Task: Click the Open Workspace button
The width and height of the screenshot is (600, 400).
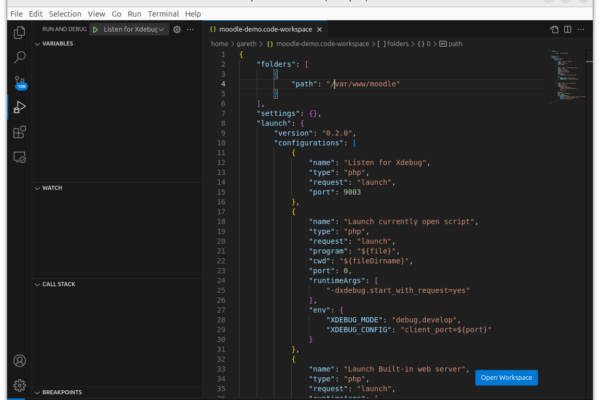Action: pyautogui.click(x=506, y=378)
